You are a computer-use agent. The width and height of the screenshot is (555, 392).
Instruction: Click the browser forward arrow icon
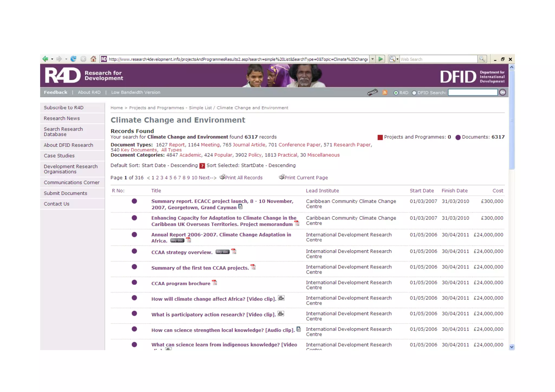[x=59, y=59]
